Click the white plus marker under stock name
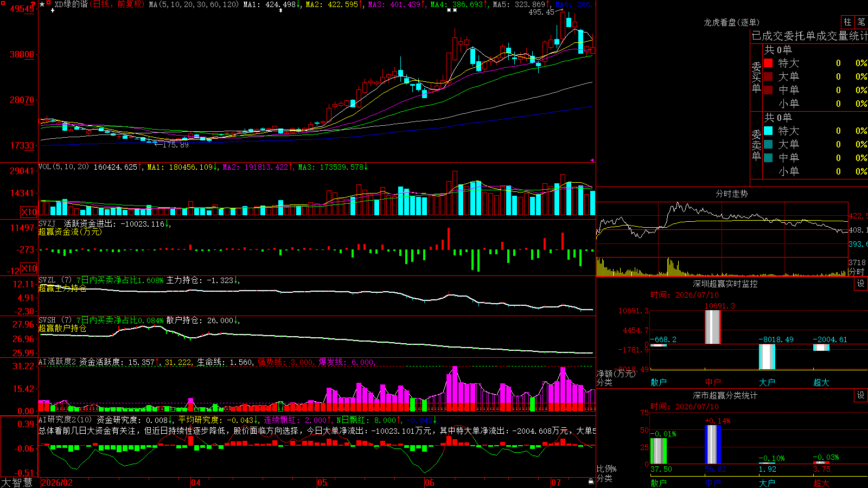868x488 pixels. click(x=52, y=10)
